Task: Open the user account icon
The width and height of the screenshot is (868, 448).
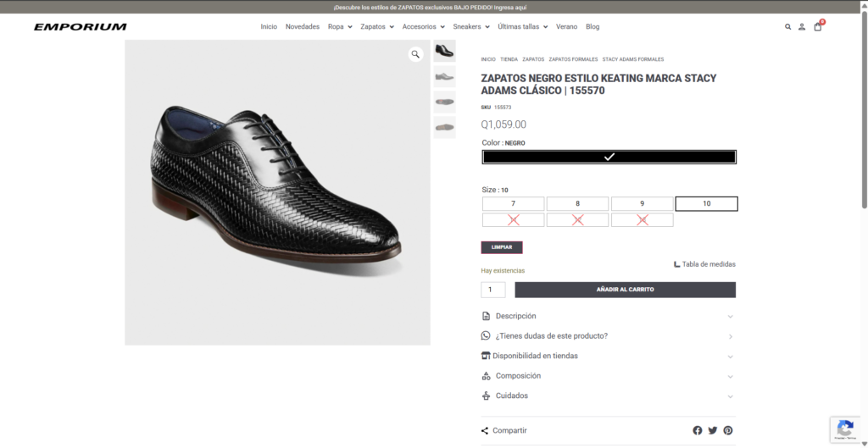Action: pyautogui.click(x=802, y=26)
